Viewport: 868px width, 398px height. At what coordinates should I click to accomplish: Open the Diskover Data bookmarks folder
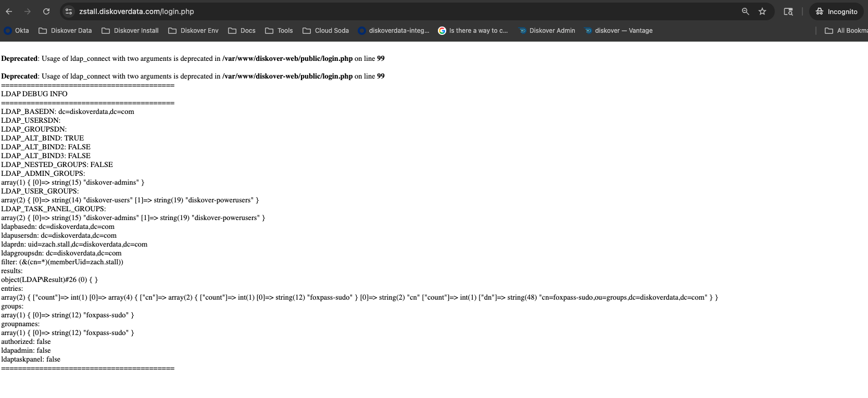(x=65, y=31)
